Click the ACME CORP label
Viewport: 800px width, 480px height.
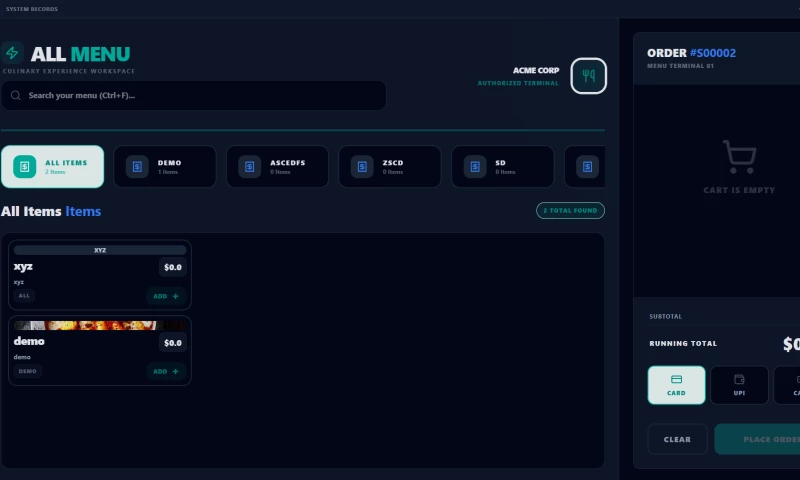(536, 70)
